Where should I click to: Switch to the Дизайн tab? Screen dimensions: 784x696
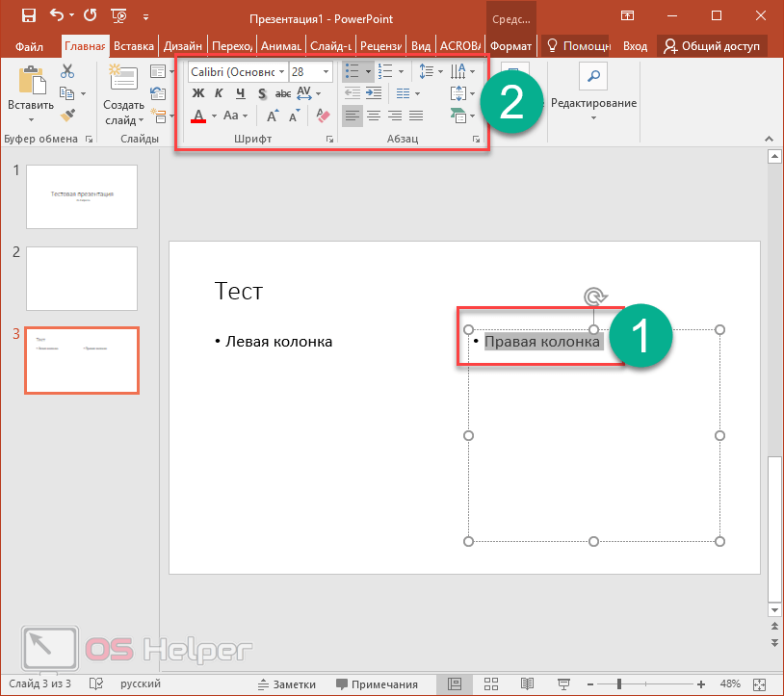[182, 46]
